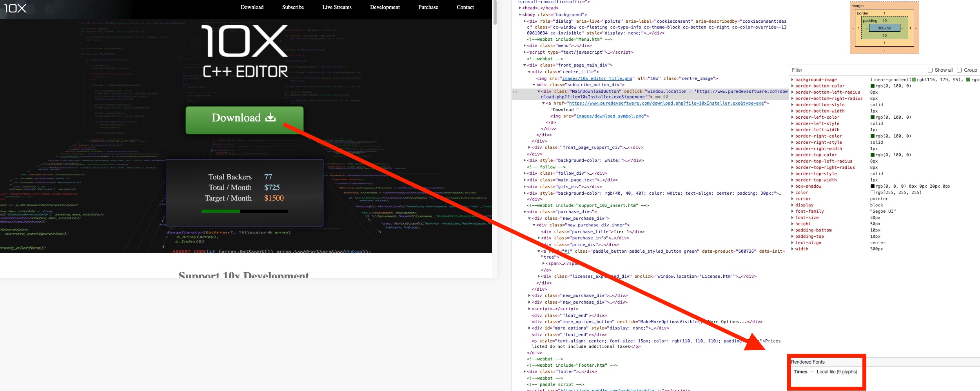Open the Contact page from the navigation menu
This screenshot has width=980, height=391.
point(465,7)
